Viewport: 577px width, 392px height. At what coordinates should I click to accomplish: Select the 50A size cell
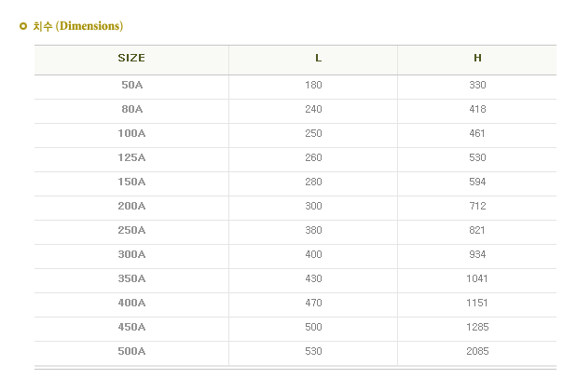coord(131,85)
